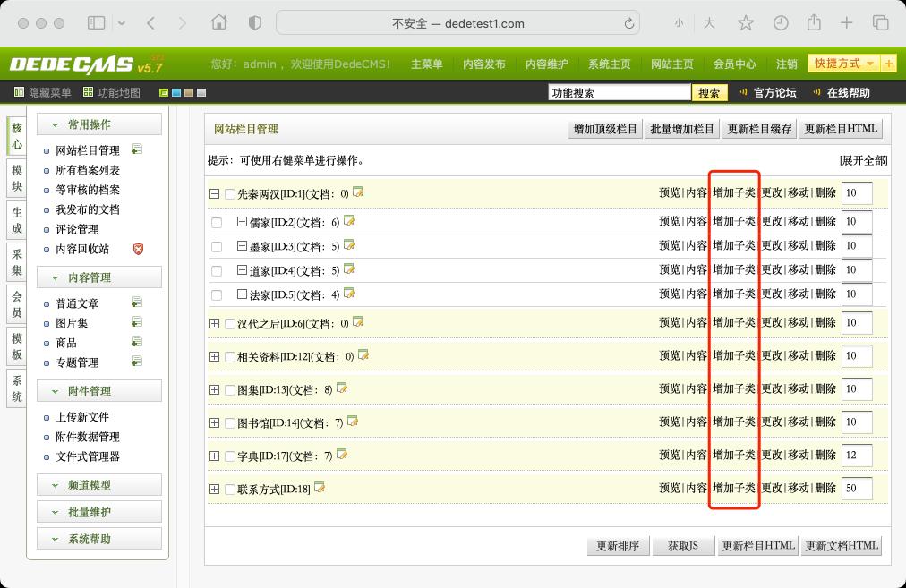Click the Safari sidebar toggle icon
Image resolution: width=906 pixels, height=588 pixels.
coord(96,23)
